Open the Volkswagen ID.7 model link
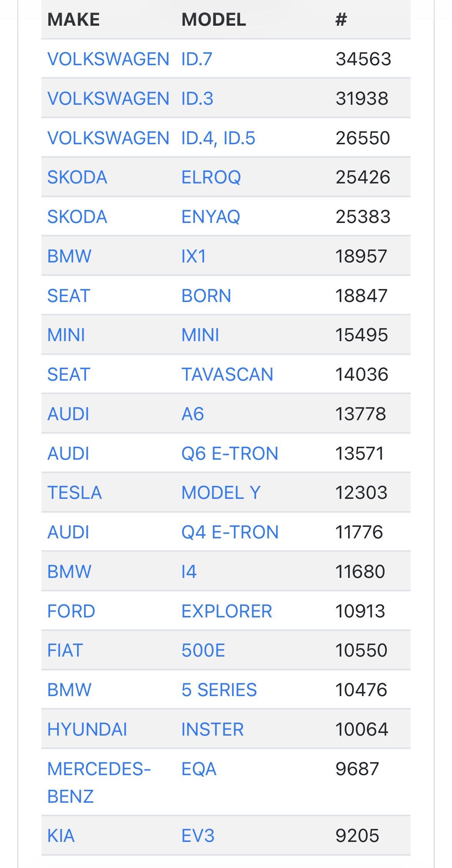The image size is (452, 868). click(197, 59)
